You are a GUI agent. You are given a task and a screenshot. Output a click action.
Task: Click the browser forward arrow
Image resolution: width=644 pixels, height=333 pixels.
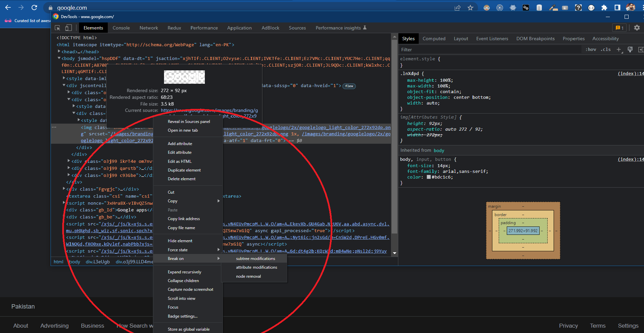21,7
